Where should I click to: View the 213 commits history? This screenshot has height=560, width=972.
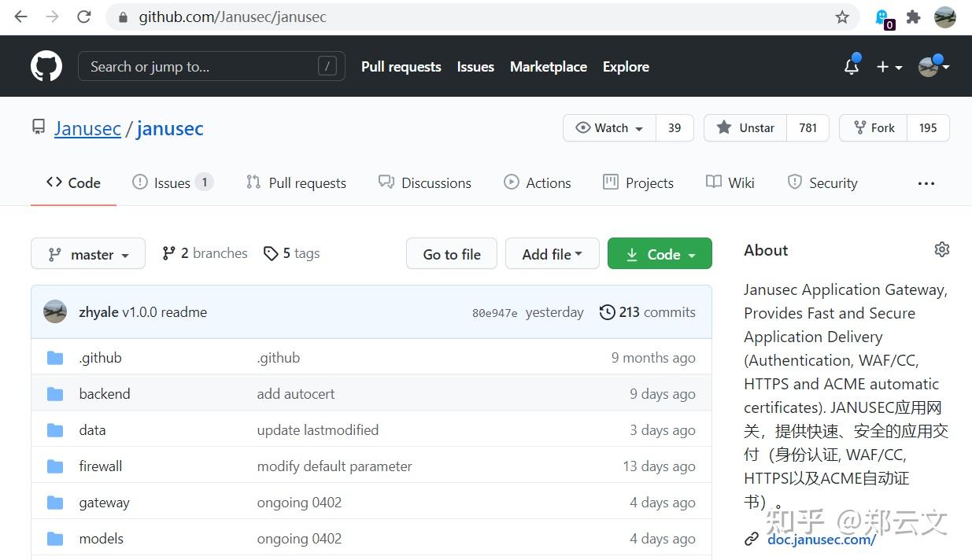click(648, 312)
